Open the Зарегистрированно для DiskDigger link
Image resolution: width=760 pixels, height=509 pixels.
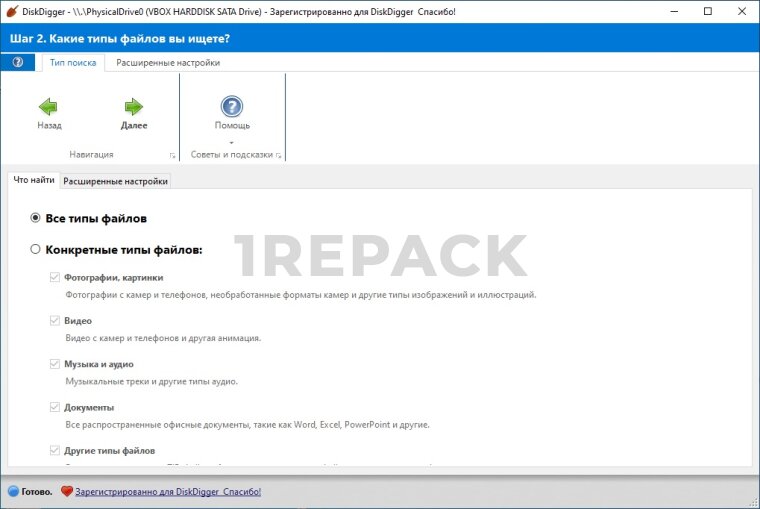(167, 492)
